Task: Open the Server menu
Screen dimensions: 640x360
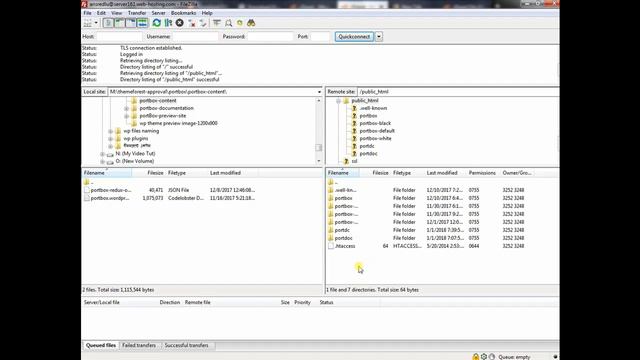Action: (x=158, y=13)
